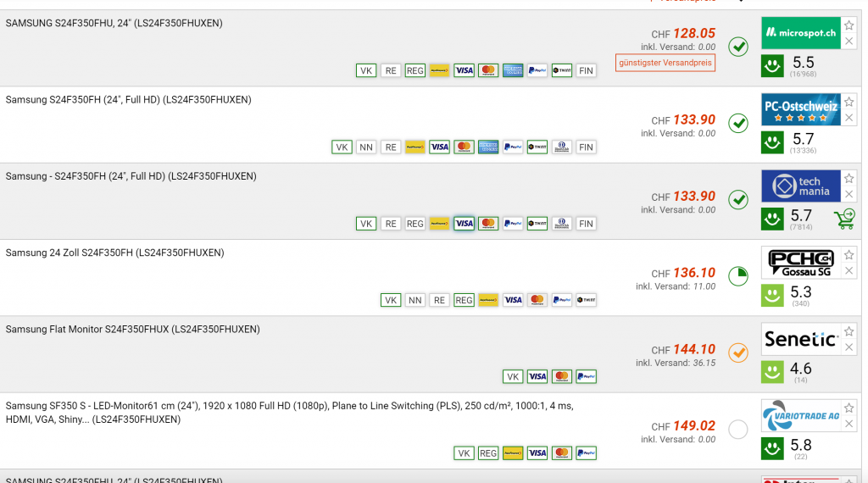
Task: Favorite Variotrade AG with the star icon
Action: (x=849, y=408)
